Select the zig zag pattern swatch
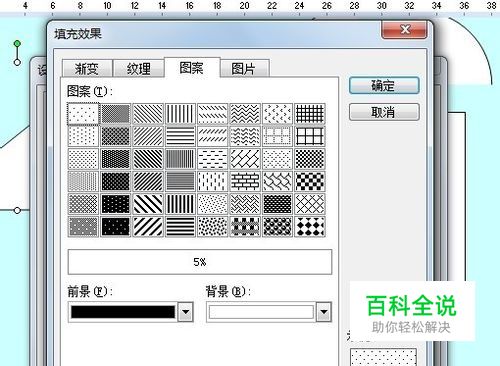 tap(245, 114)
